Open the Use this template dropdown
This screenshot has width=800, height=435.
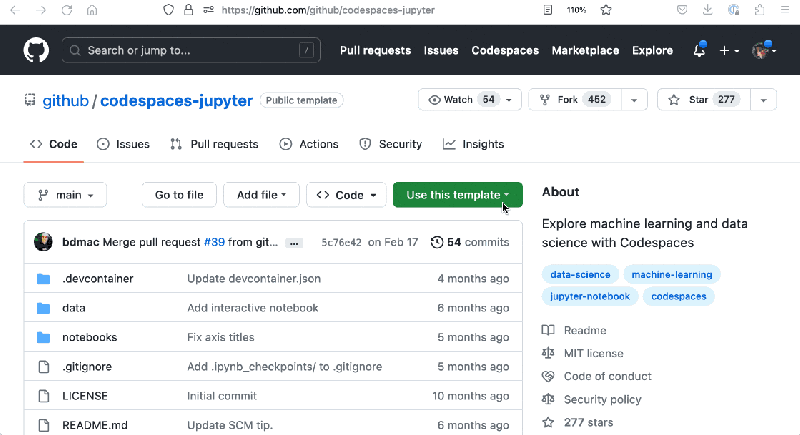click(458, 195)
